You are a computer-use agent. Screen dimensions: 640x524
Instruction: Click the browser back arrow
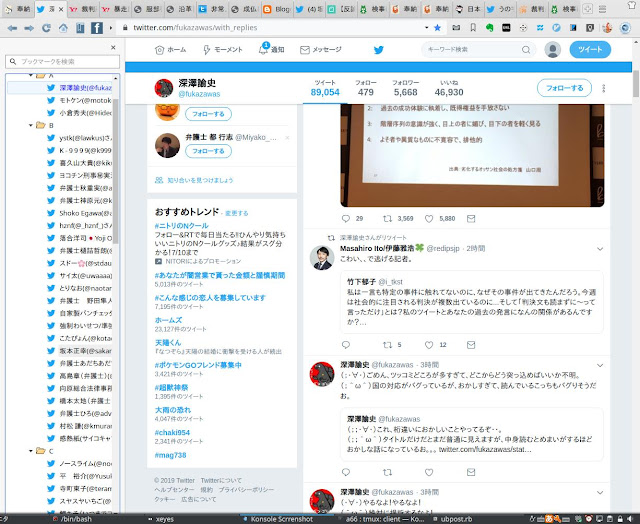click(12, 28)
